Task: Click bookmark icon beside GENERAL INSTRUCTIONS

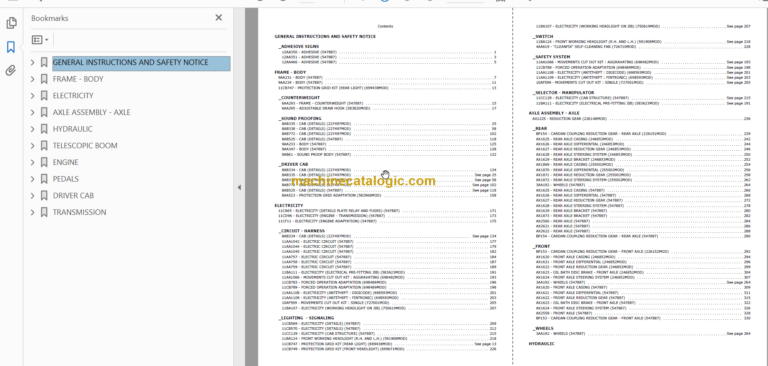Action: coord(44,63)
